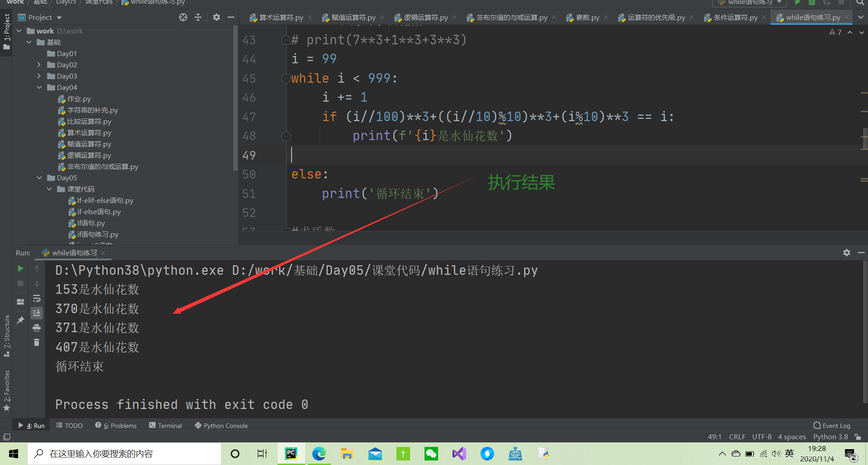Hide the Run tool window
Image resolution: width=868 pixels, height=465 pixels.
861,253
